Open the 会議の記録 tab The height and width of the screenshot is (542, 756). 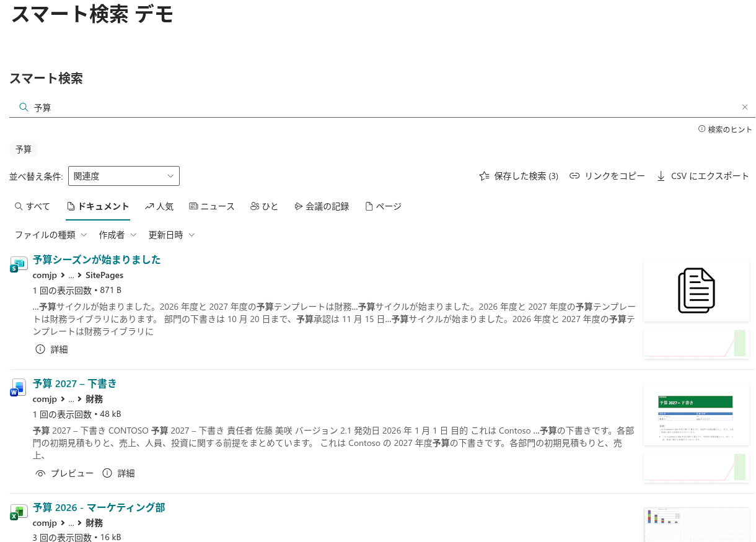(x=322, y=206)
